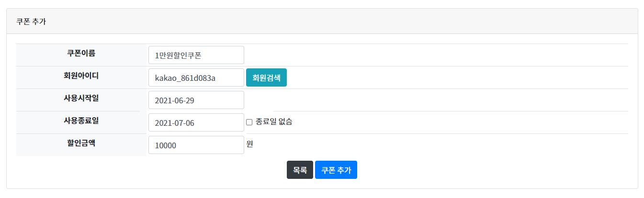Submit the form with blue 쿠폰 추가 button
Image resolution: width=644 pixels, height=198 pixels.
[x=336, y=170]
